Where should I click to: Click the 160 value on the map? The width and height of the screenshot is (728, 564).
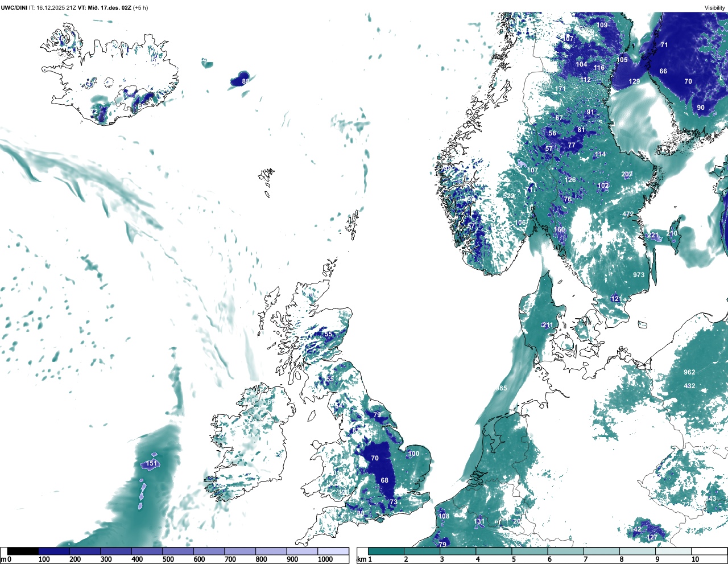click(x=559, y=229)
